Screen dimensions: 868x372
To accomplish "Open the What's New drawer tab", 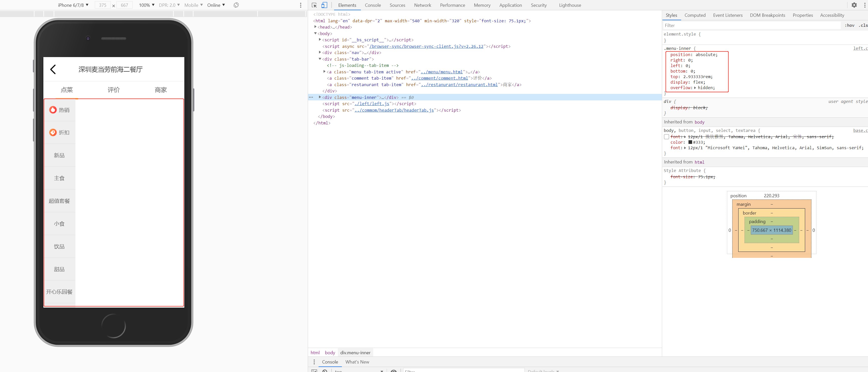I will click(357, 362).
